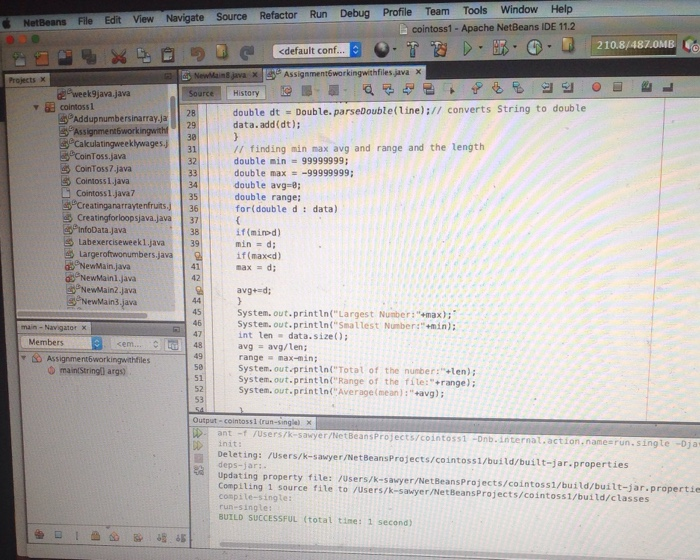Click the Copy toolbar icon

pyautogui.click(x=143, y=55)
